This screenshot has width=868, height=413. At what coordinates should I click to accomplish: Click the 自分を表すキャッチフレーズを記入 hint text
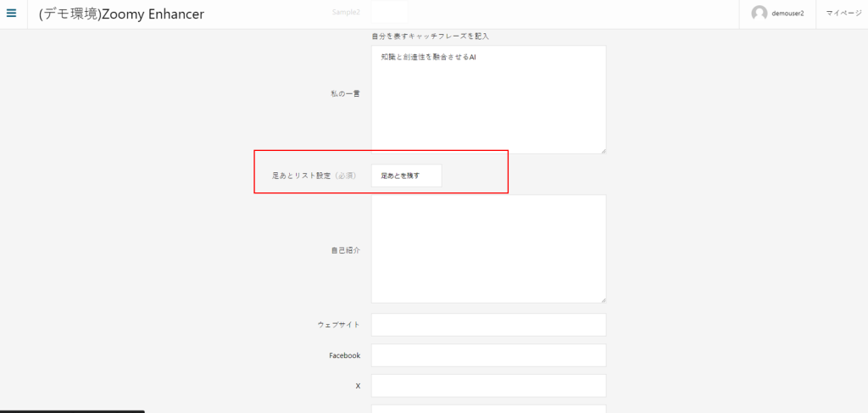tap(430, 36)
